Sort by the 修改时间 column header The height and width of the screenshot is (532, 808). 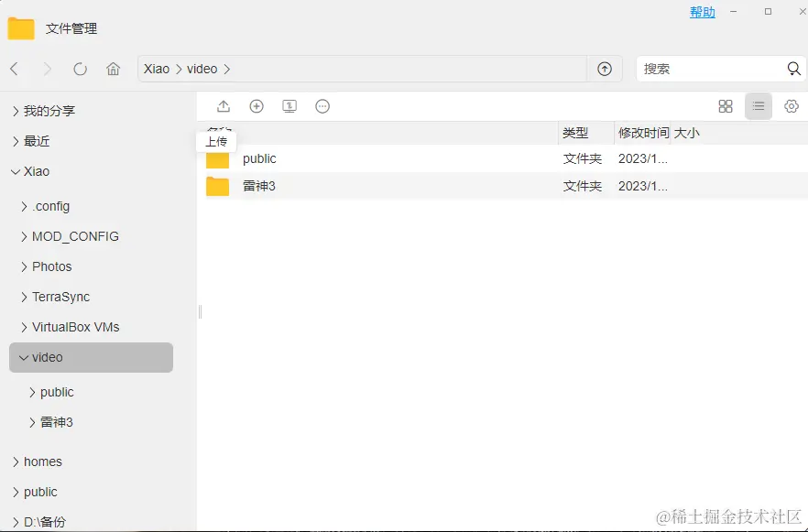pos(642,133)
